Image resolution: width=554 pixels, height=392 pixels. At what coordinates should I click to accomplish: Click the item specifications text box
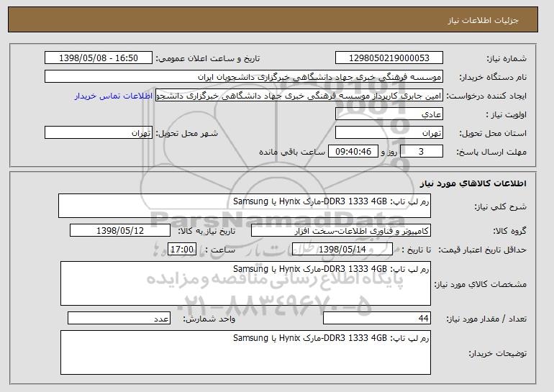point(245,283)
